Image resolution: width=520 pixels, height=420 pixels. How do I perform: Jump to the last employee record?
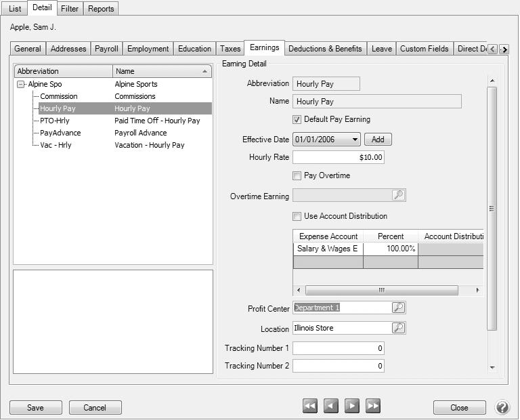coord(372,406)
